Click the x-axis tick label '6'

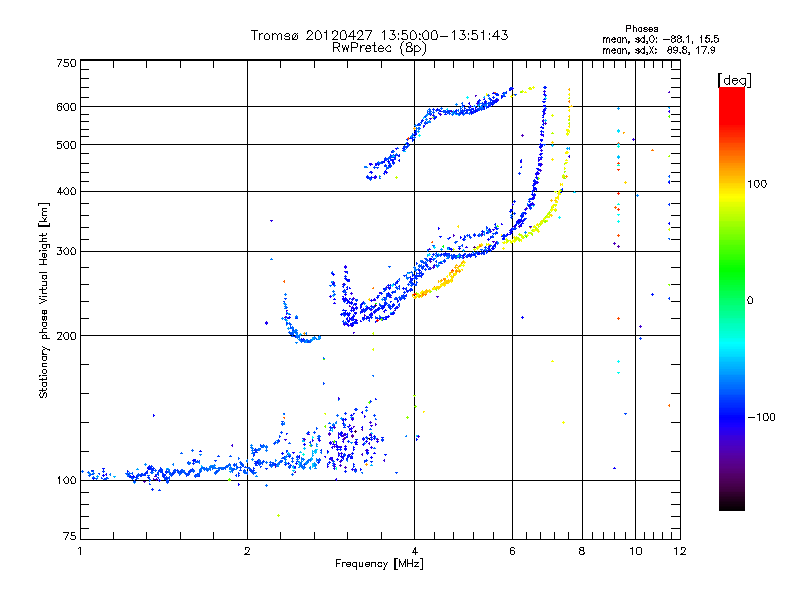(512, 551)
